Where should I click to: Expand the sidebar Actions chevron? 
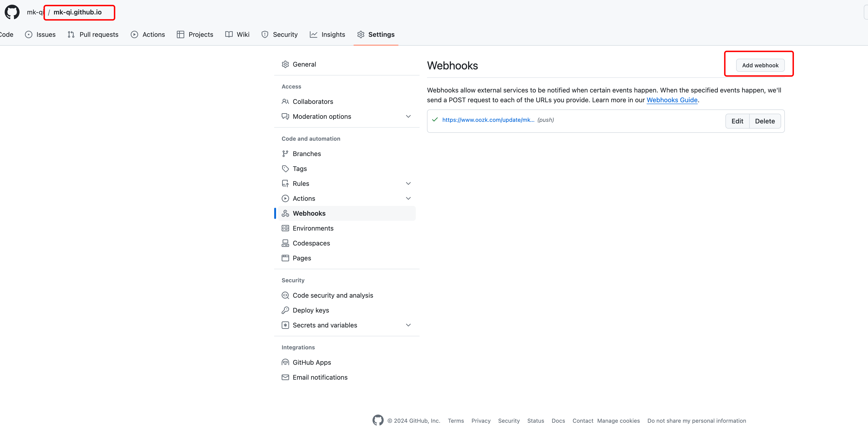click(x=408, y=198)
